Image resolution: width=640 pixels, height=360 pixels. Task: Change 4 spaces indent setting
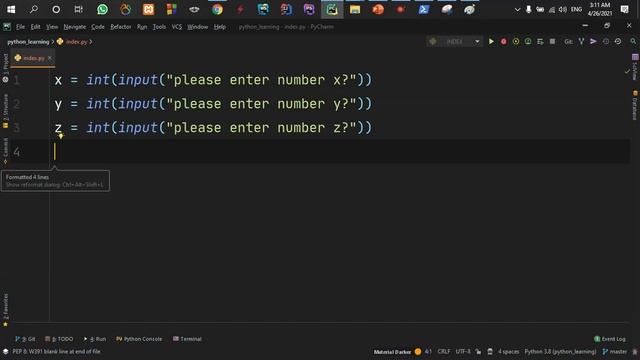(x=509, y=352)
